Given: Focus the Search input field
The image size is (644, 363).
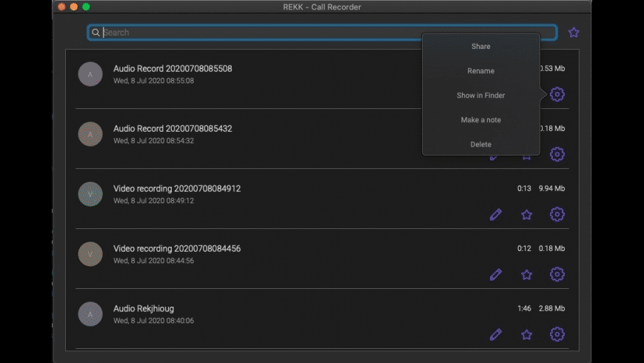Looking at the screenshot, I should pyautogui.click(x=322, y=33).
